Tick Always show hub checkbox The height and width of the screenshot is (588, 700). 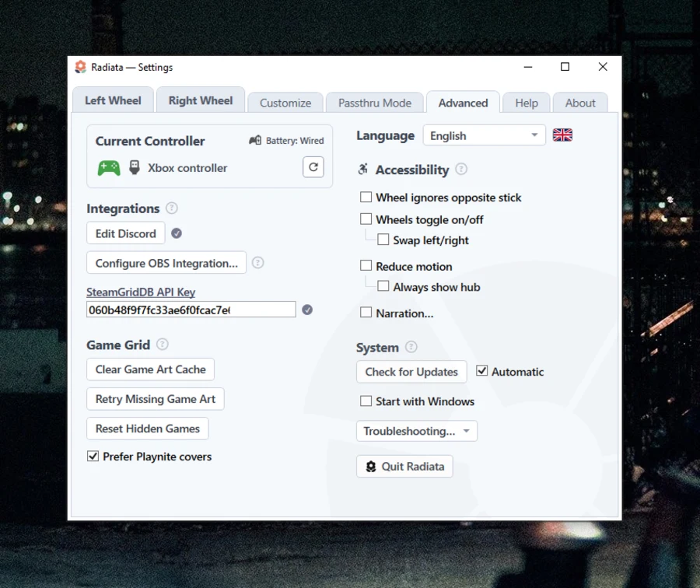pos(383,286)
